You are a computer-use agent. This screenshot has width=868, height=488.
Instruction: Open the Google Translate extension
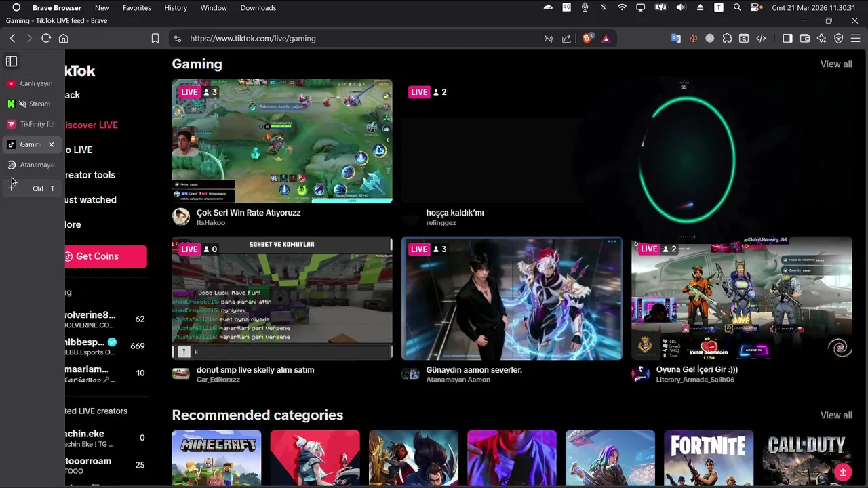(676, 39)
